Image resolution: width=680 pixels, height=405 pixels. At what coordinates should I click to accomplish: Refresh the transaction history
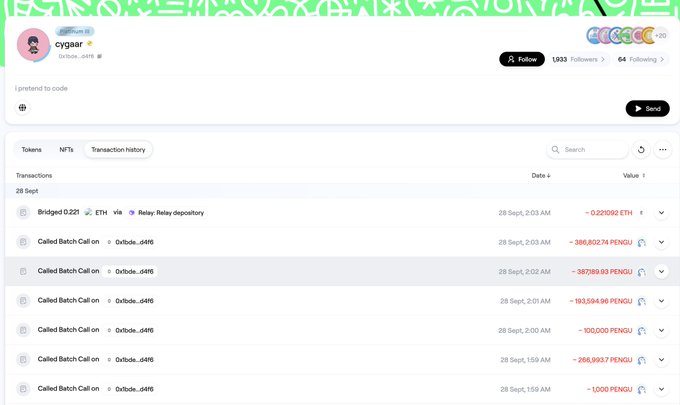click(641, 150)
